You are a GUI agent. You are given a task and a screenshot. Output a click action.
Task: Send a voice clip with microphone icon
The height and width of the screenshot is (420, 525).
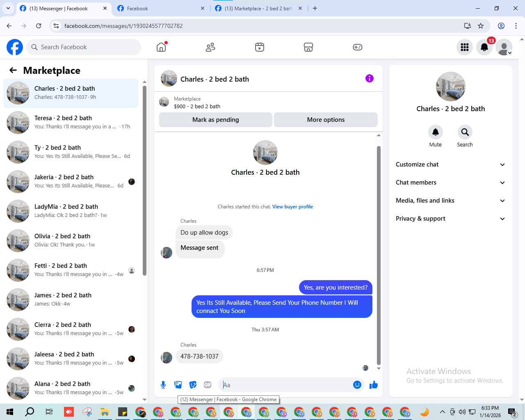click(x=163, y=385)
